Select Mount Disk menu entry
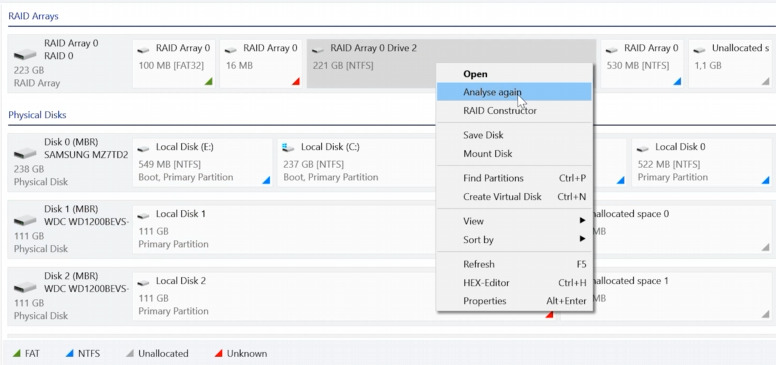This screenshot has width=776, height=365. [514, 154]
